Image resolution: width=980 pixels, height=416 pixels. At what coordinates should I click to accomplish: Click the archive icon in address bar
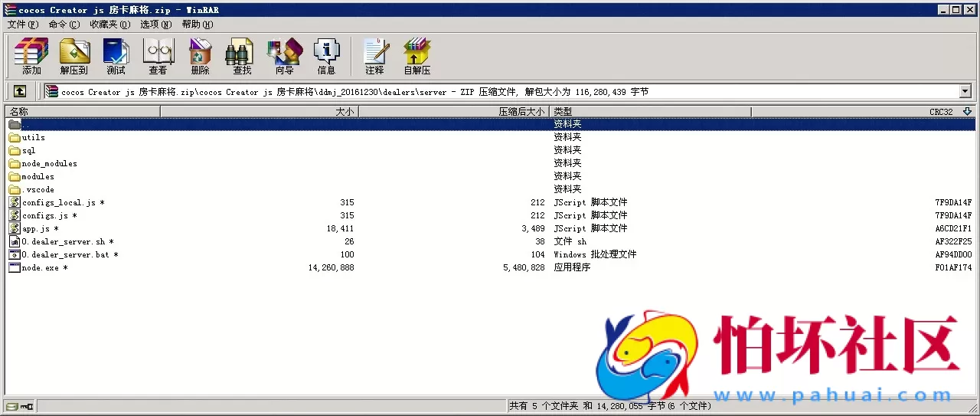point(52,91)
